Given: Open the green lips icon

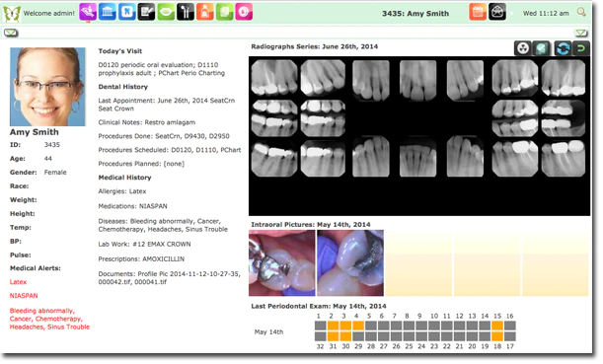Looking at the screenshot, I should (166, 12).
